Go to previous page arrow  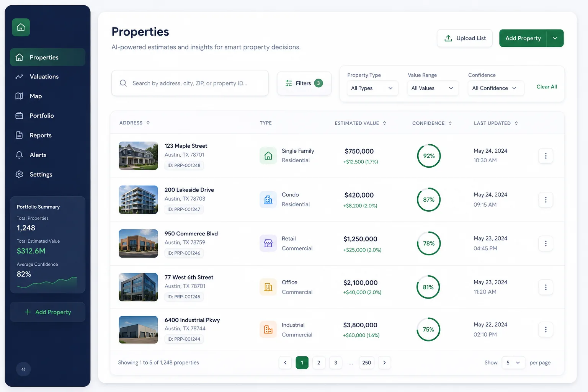(285, 363)
